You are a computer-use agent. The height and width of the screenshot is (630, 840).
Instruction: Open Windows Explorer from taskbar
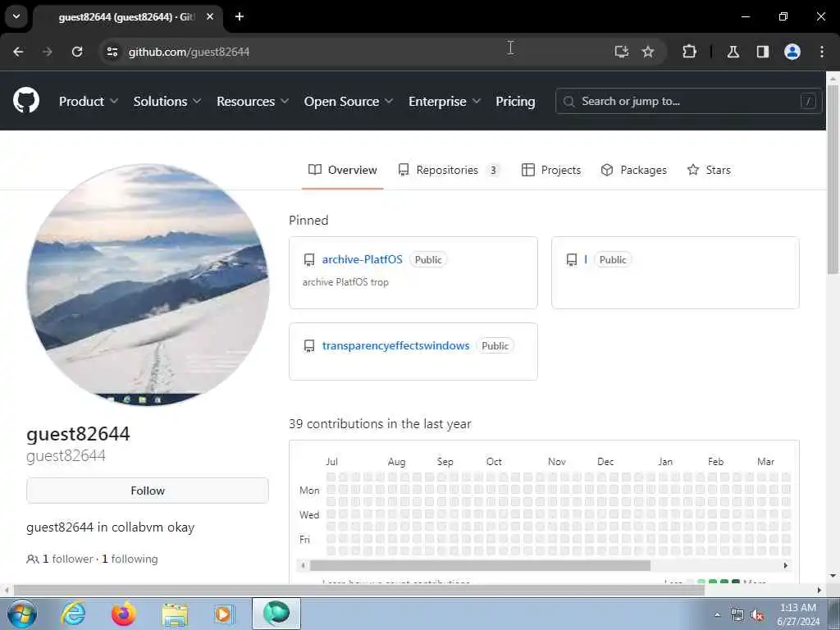pos(175,614)
